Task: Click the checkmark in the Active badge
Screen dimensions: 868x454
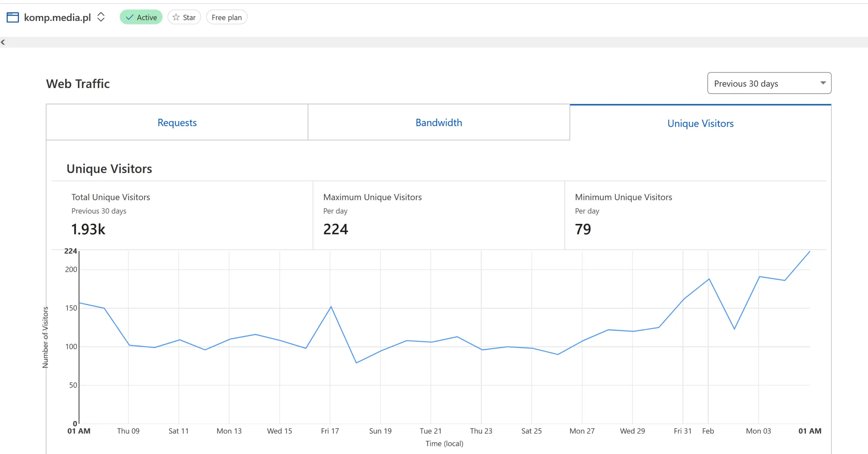Action: tap(129, 17)
